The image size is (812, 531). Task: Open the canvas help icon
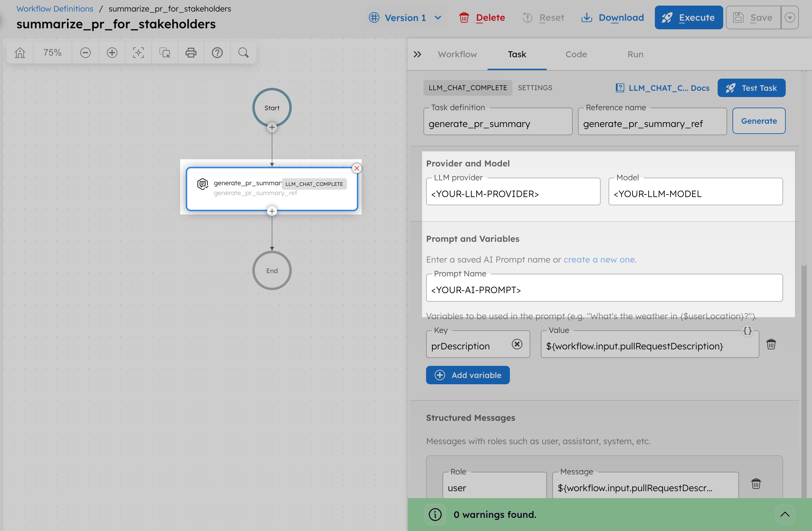217,53
